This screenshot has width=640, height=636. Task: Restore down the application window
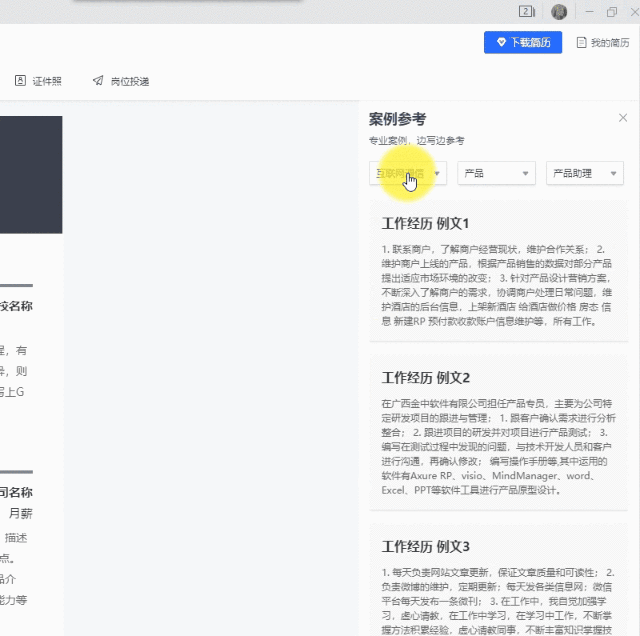[x=611, y=12]
